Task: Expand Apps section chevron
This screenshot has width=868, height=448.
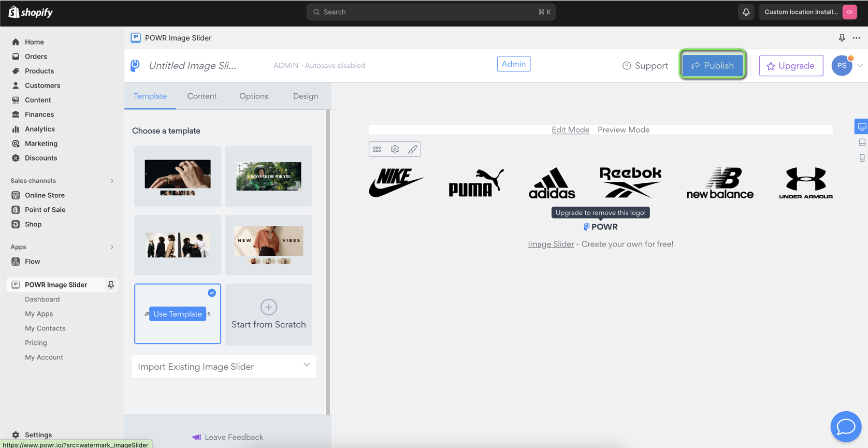Action: (x=112, y=247)
